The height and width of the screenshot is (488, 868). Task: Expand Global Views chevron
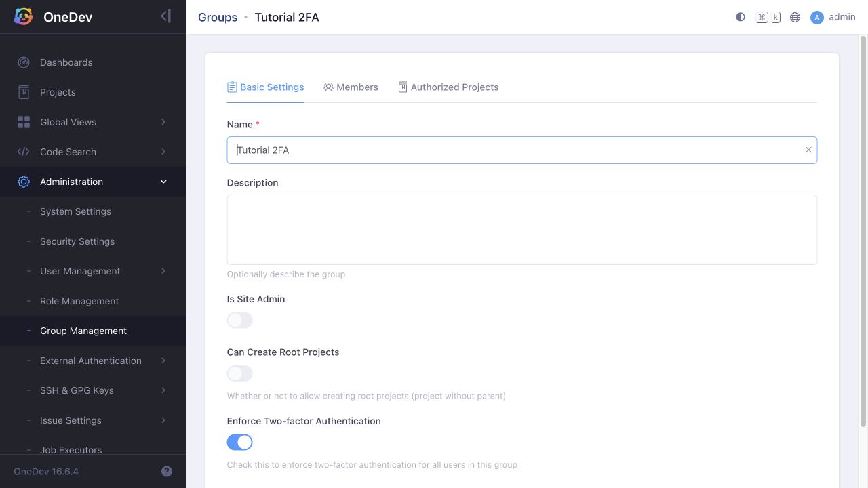pyautogui.click(x=163, y=122)
